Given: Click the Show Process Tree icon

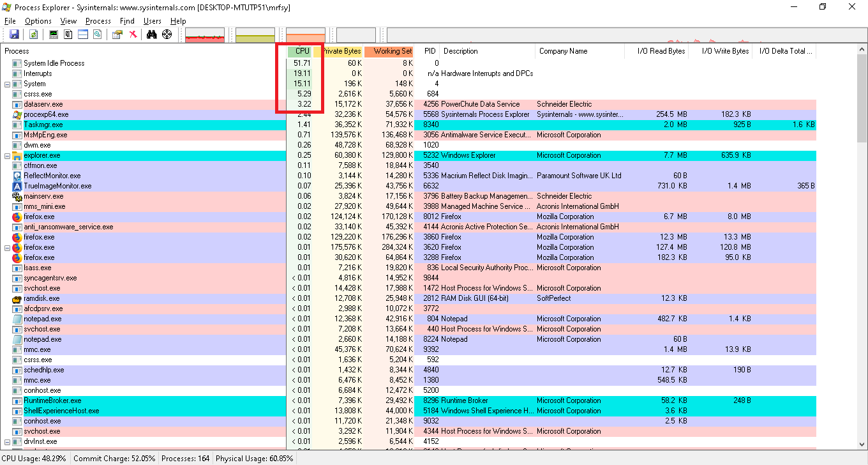Looking at the screenshot, I should pos(68,34).
